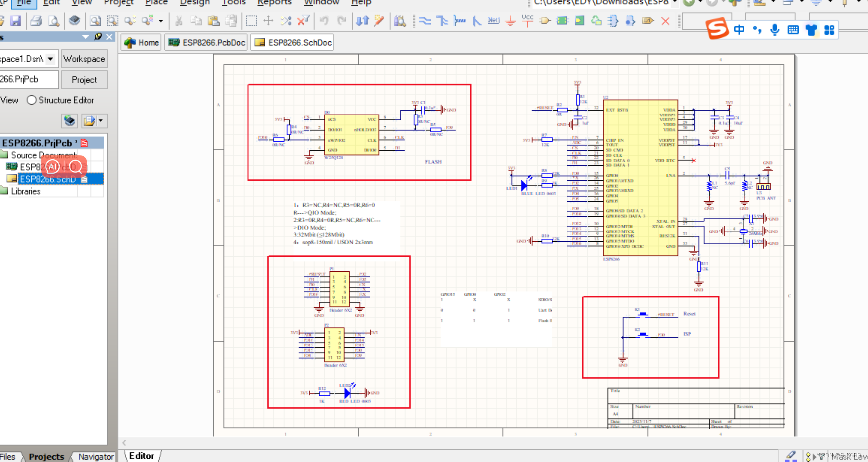This screenshot has width=868, height=462.
Task: Click the Project button
Action: click(x=84, y=80)
